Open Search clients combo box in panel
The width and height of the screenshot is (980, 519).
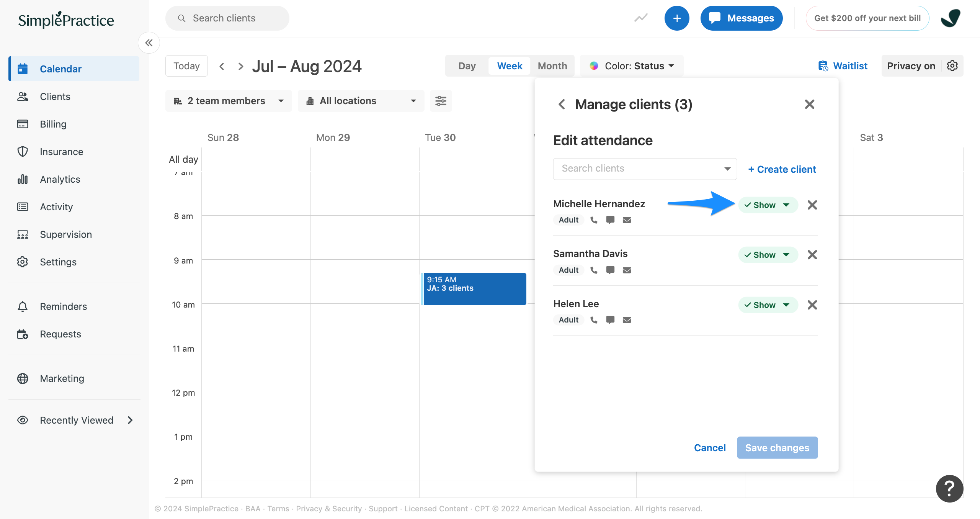point(645,169)
